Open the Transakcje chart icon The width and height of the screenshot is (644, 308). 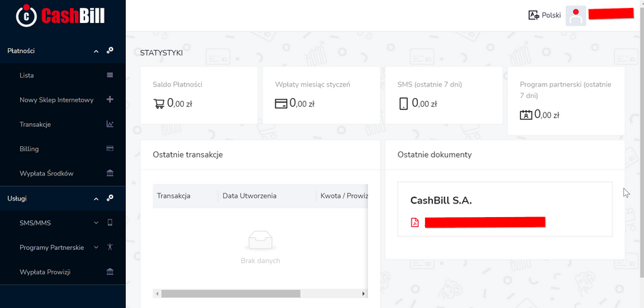coord(109,124)
